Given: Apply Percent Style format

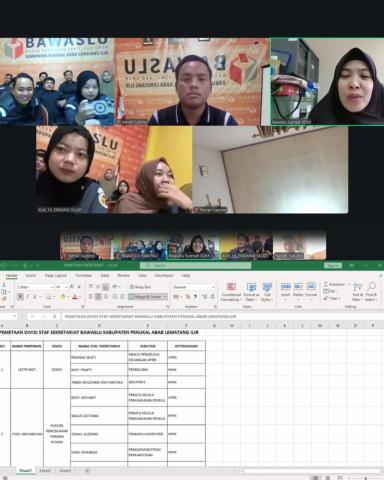Looking at the screenshot, I should 188,297.
